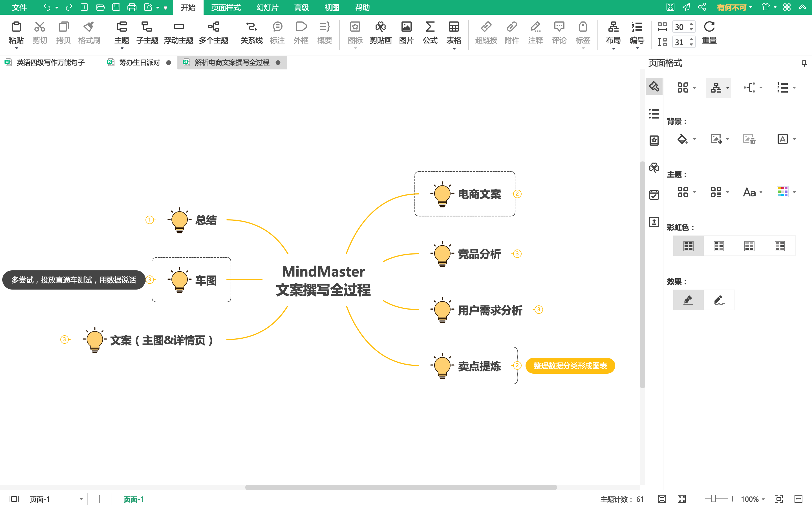Click the 页面-1 page tab

click(x=134, y=499)
